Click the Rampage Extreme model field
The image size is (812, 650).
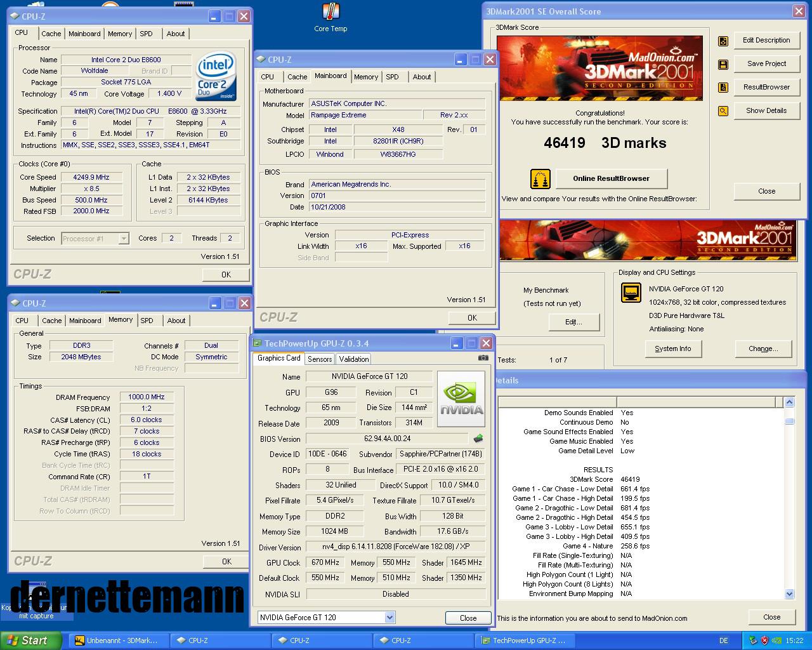point(366,115)
